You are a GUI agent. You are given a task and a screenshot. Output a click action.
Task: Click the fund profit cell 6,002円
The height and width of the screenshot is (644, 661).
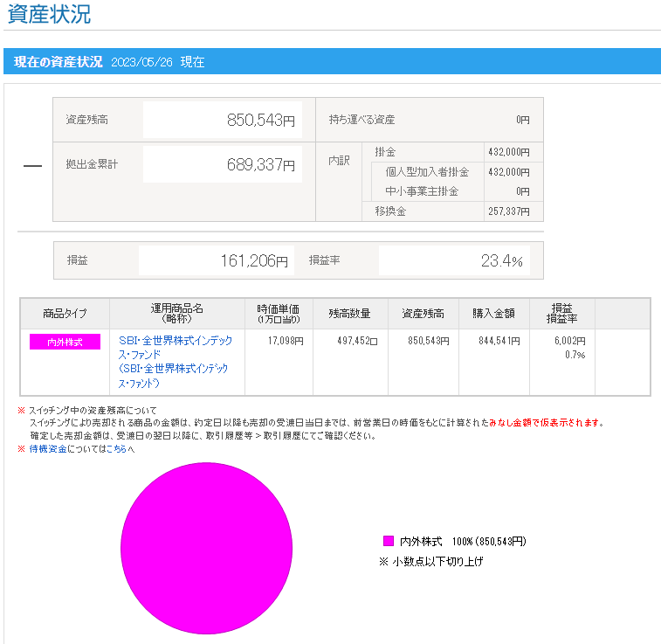pyautogui.click(x=570, y=341)
